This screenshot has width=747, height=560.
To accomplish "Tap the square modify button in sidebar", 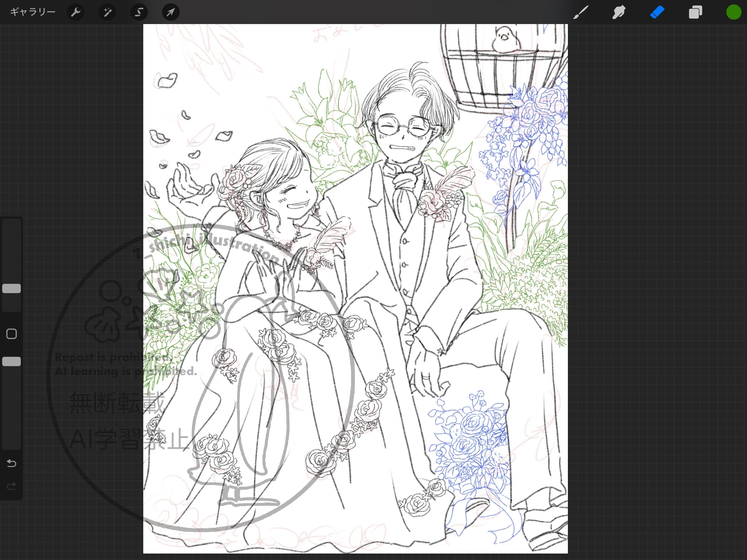I will click(x=11, y=334).
